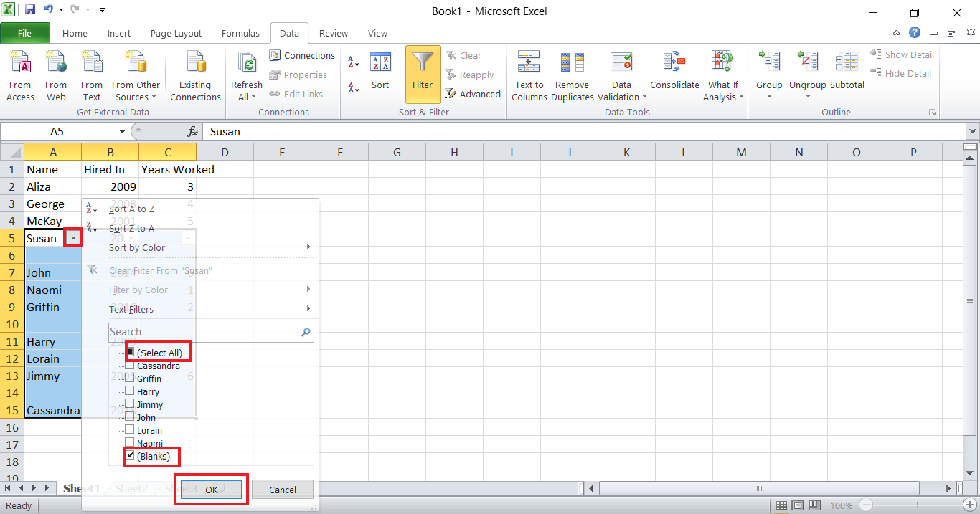
Task: Check the Select All filter option
Action: 131,351
